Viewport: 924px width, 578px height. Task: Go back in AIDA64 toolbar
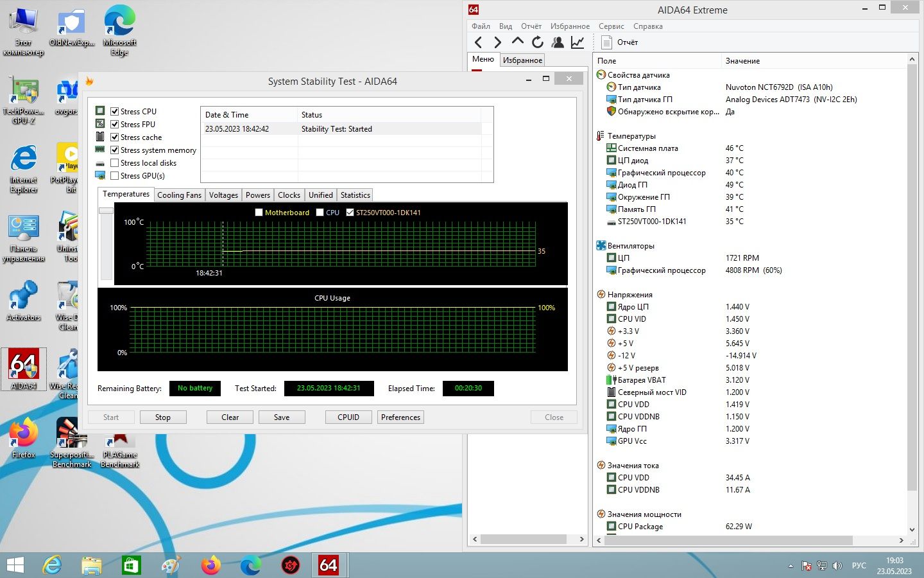pos(478,42)
